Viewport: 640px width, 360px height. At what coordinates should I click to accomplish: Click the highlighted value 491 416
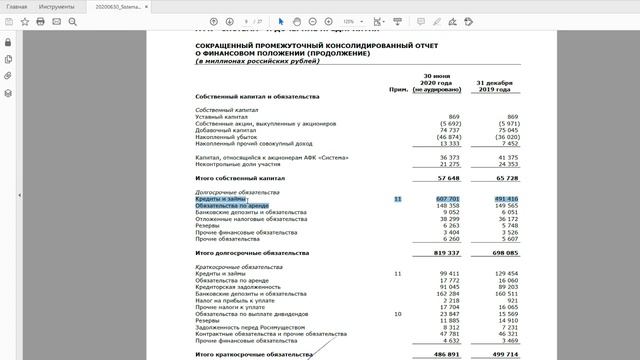pyautogui.click(x=506, y=199)
